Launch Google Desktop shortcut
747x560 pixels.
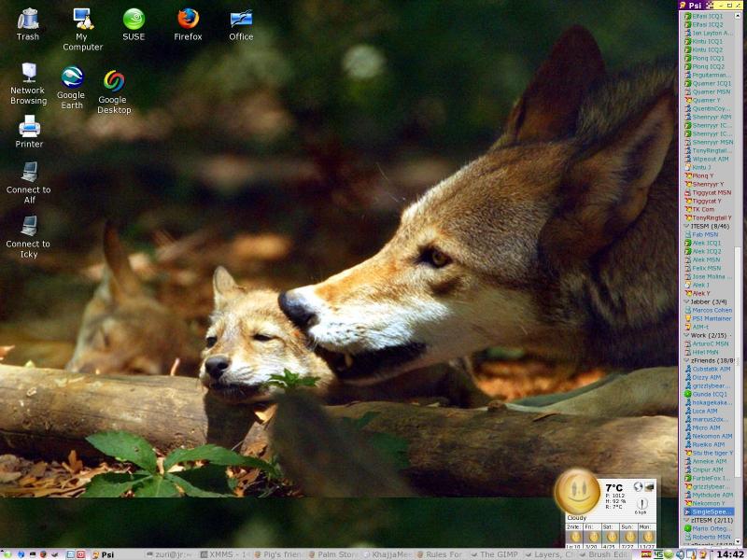pos(113,82)
